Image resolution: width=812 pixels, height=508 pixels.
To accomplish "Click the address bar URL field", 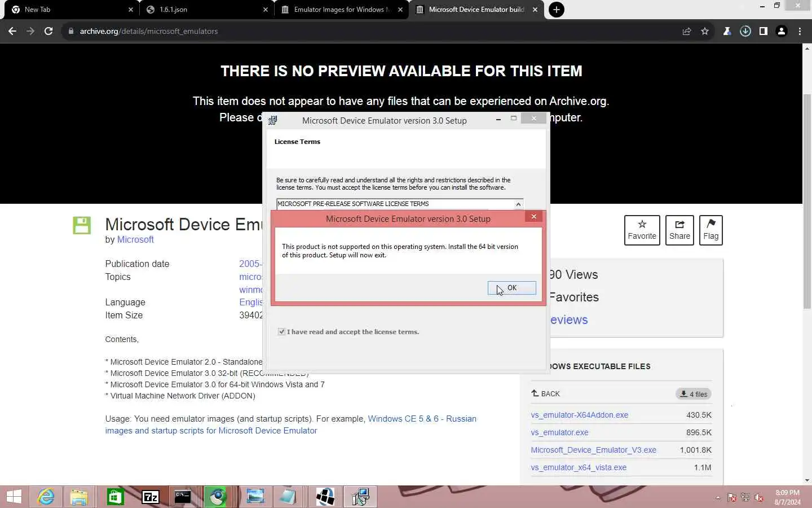I will 372,31.
